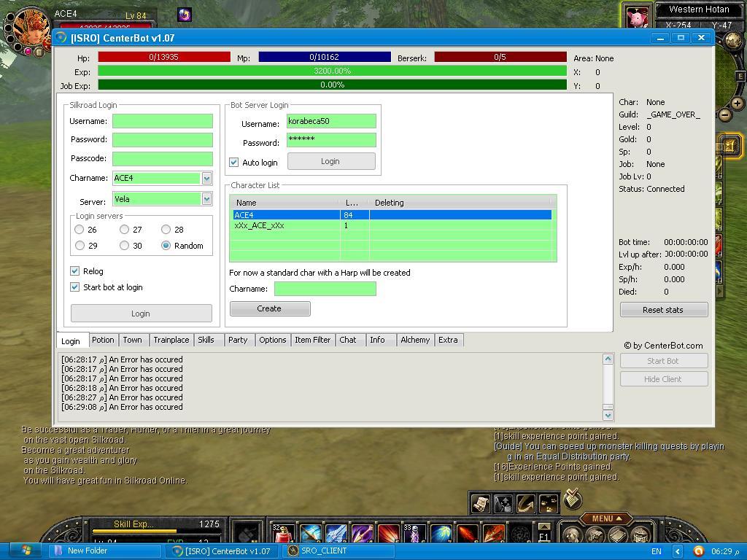Open New Folder from the taskbar
The image size is (747, 560).
click(105, 551)
